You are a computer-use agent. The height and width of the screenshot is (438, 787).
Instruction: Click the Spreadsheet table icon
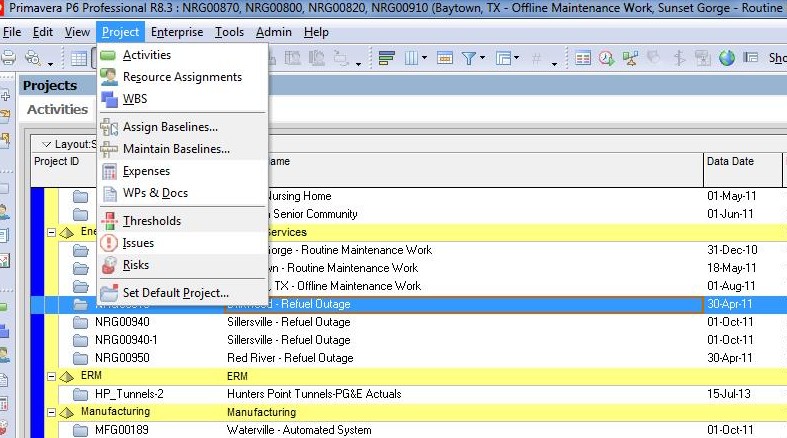click(x=583, y=58)
